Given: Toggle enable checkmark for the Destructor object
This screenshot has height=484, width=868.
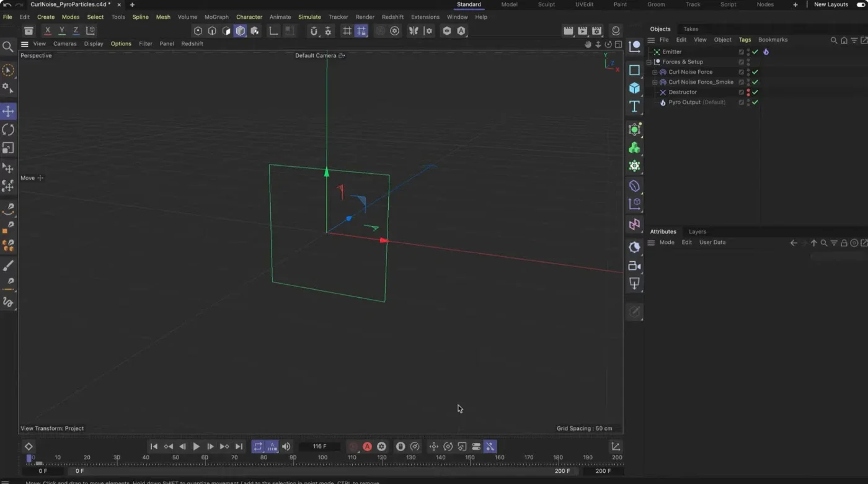Looking at the screenshot, I should coord(755,92).
